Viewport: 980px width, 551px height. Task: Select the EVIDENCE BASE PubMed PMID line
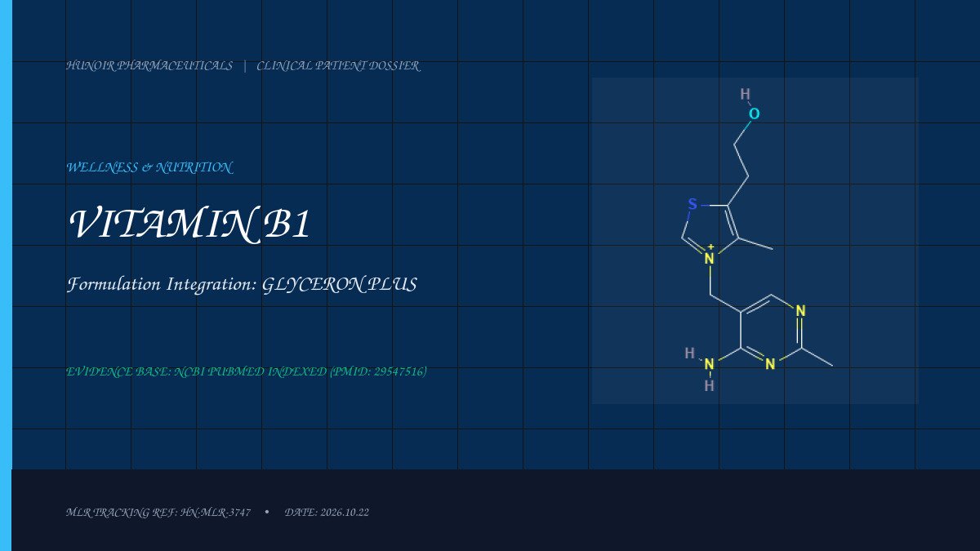(x=246, y=371)
